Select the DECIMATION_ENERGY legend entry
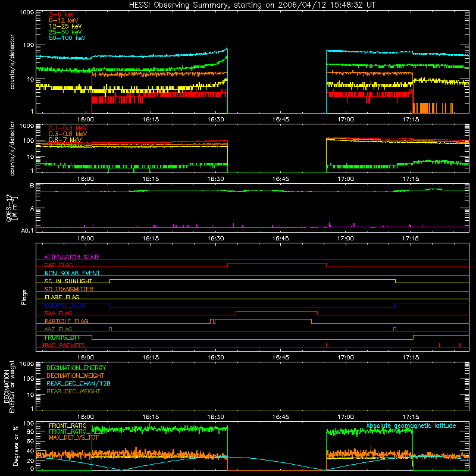This screenshot has height=476, width=476. tap(76, 368)
